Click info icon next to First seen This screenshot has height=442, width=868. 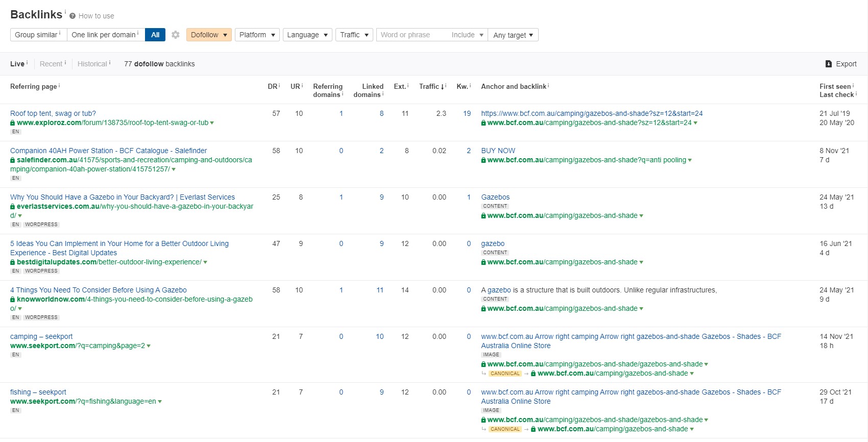click(853, 85)
